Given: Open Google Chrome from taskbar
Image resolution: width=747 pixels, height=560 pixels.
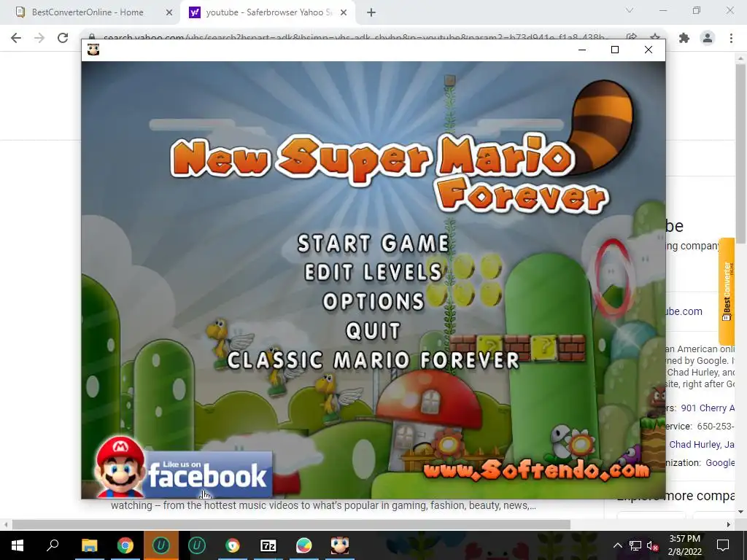Looking at the screenshot, I should click(x=125, y=545).
